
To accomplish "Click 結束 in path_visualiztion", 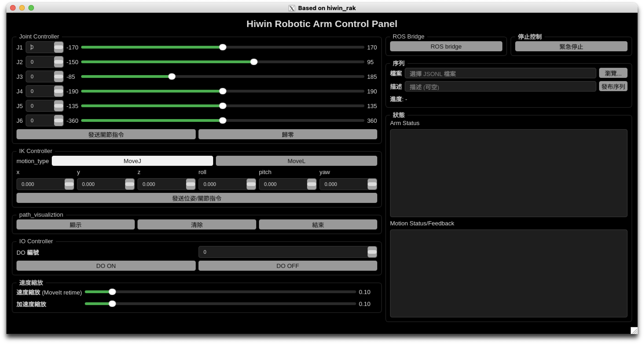I will 318,225.
